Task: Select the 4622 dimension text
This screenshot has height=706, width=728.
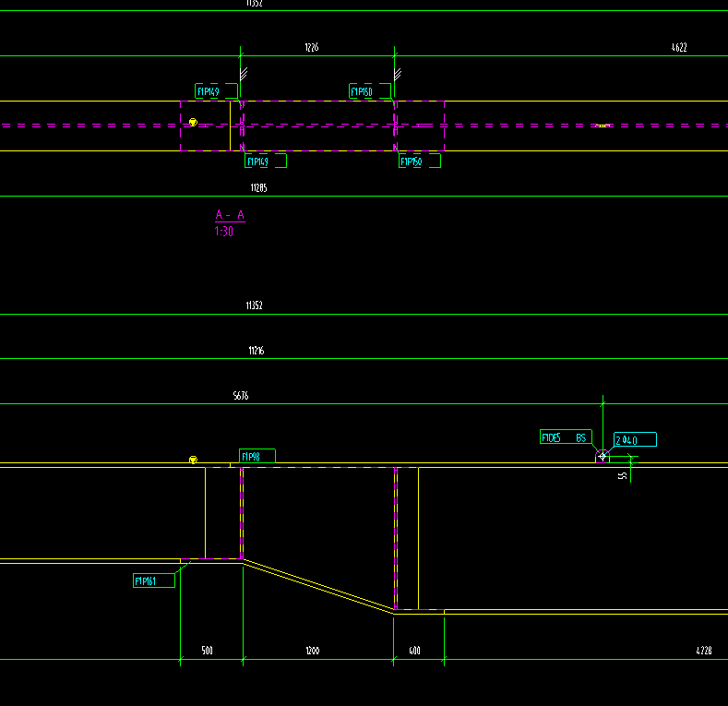Action: coord(679,47)
